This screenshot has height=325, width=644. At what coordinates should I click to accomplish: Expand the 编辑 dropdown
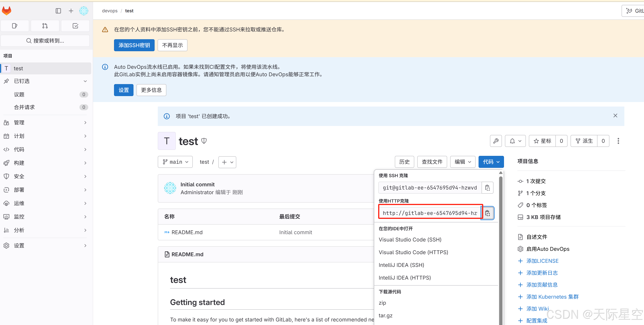tap(462, 162)
